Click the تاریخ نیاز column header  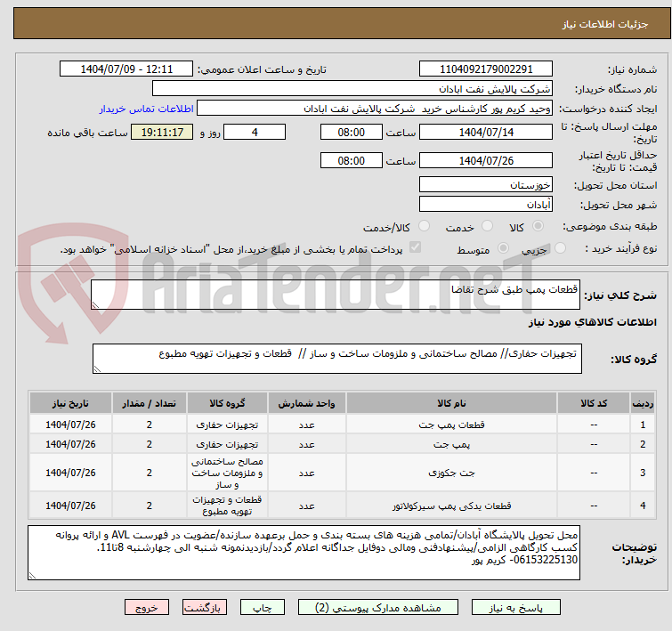70,403
